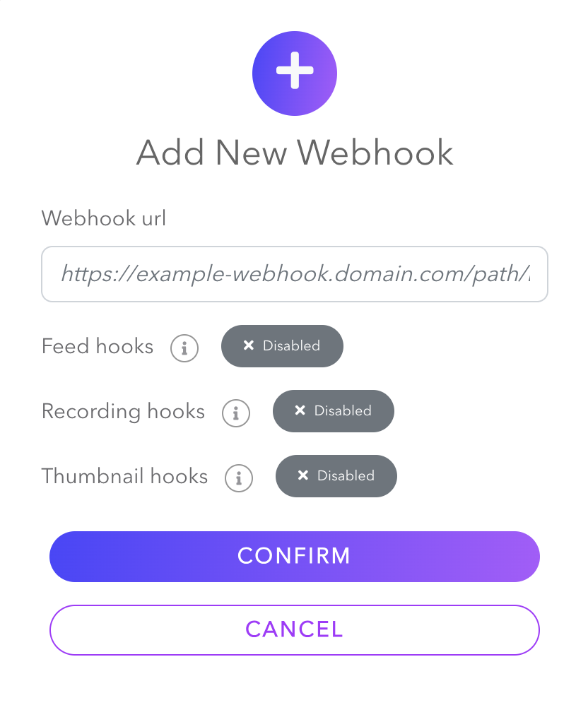Viewport: 588px width, 705px height.
Task: Open the Thumbnail hooks info icon
Action: click(x=239, y=478)
